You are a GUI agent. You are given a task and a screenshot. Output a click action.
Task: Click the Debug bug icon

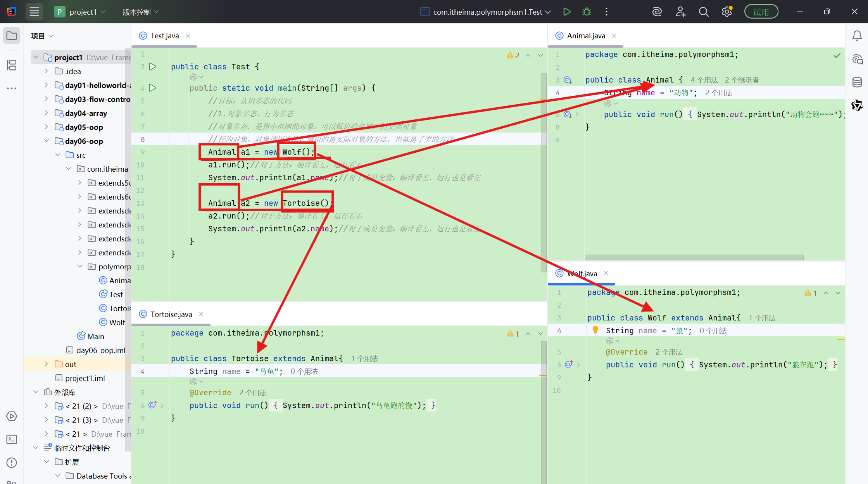(x=587, y=12)
